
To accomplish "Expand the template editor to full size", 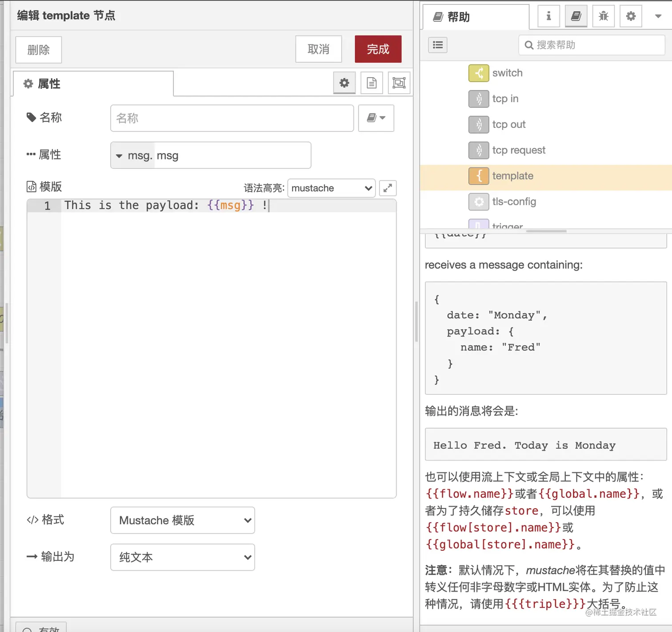I will coord(388,188).
